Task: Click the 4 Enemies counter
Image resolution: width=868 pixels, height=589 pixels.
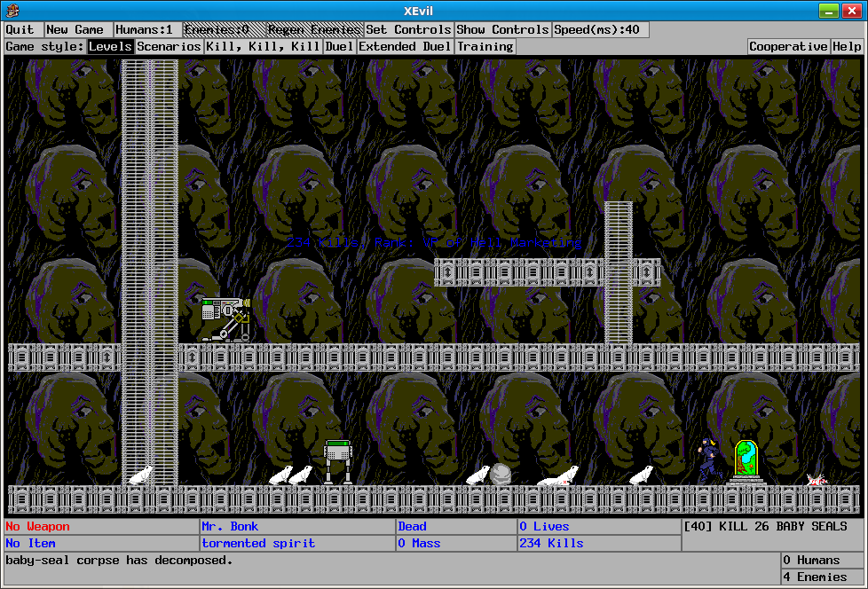Action: click(x=822, y=577)
